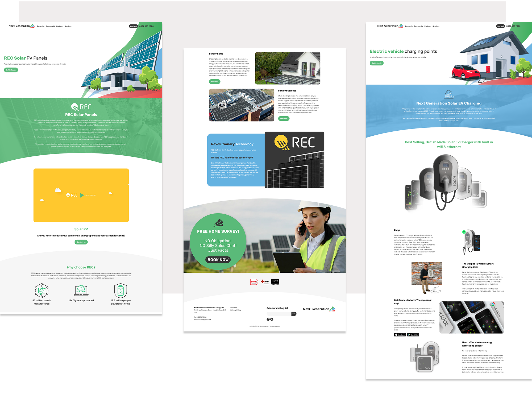Click the 0800 128 9000 number on the REC Solar page

[x=147, y=26]
